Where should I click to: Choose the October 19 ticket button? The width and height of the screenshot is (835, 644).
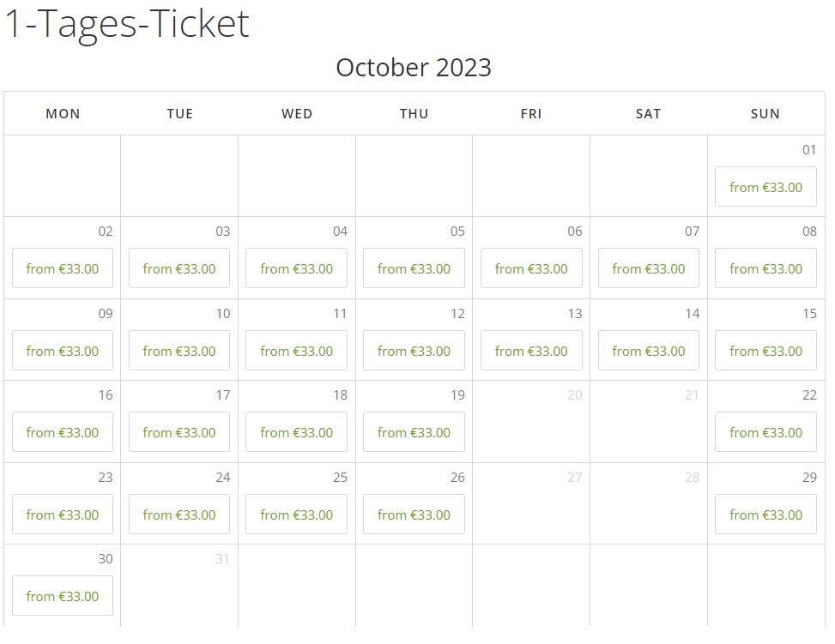point(414,432)
